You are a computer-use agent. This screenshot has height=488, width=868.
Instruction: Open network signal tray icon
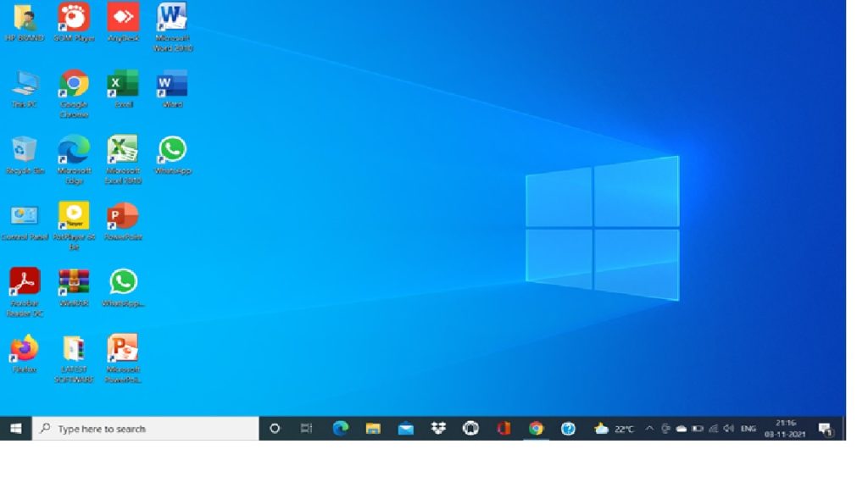(x=713, y=429)
